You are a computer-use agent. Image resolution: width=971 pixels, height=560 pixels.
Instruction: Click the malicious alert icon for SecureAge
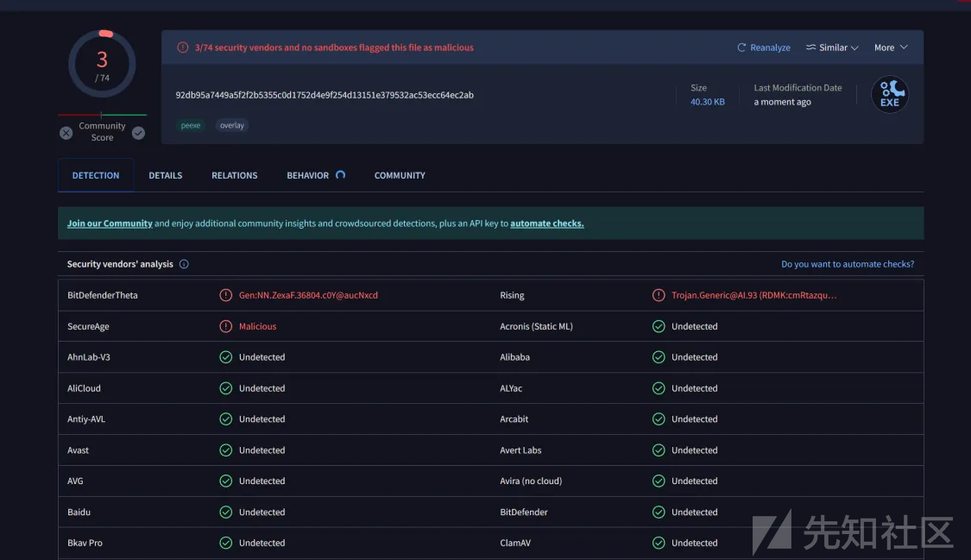coord(225,326)
